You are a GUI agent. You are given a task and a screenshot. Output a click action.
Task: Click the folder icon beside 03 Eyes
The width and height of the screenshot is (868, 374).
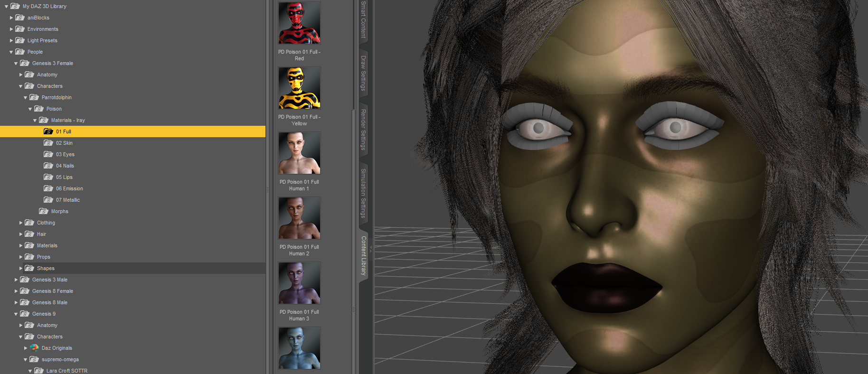(48, 154)
